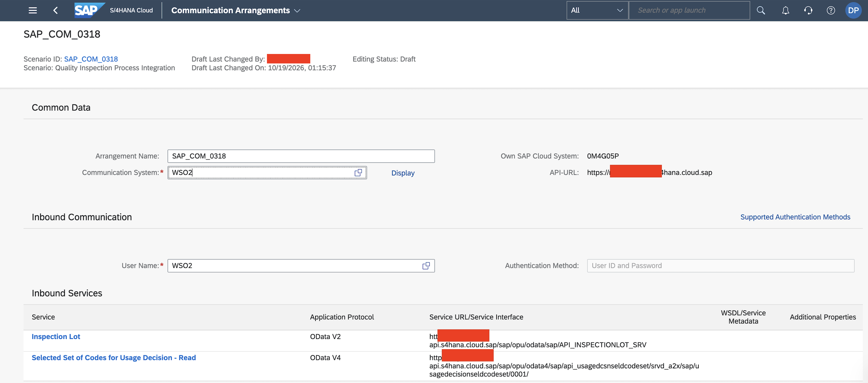Click the Authentication Method field
The image size is (868, 383).
[x=720, y=266]
